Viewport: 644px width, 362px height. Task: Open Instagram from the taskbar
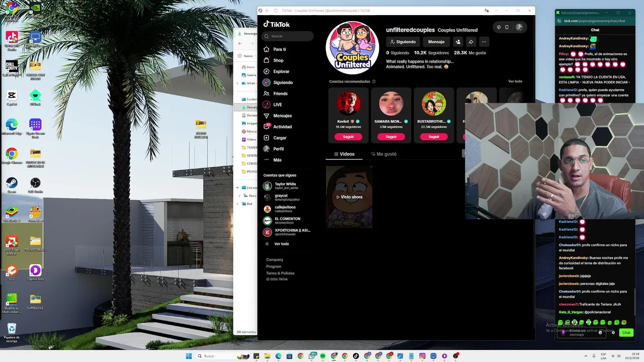[422, 356]
